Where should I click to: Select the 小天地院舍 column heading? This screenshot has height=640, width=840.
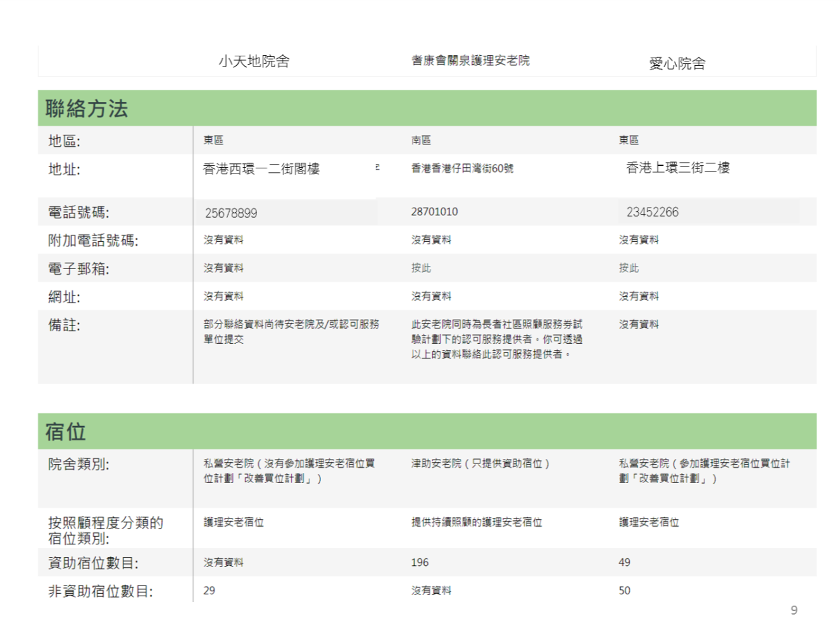click(254, 61)
